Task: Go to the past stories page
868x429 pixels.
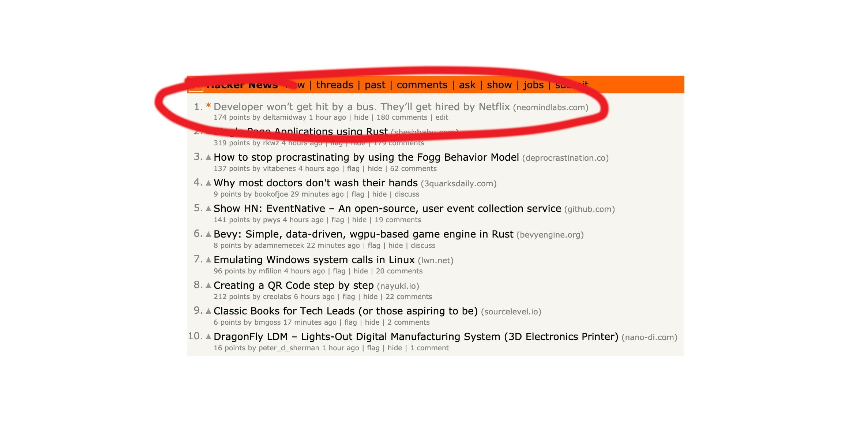Action: (x=375, y=85)
